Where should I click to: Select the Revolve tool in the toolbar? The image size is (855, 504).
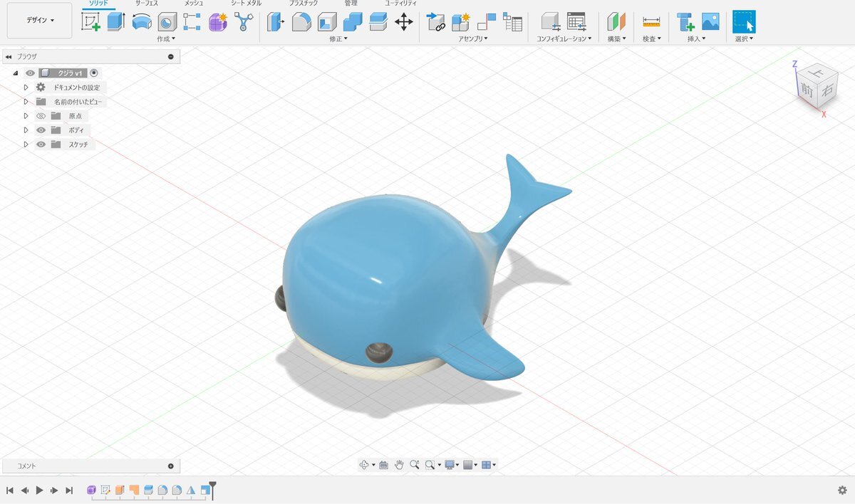(142, 22)
